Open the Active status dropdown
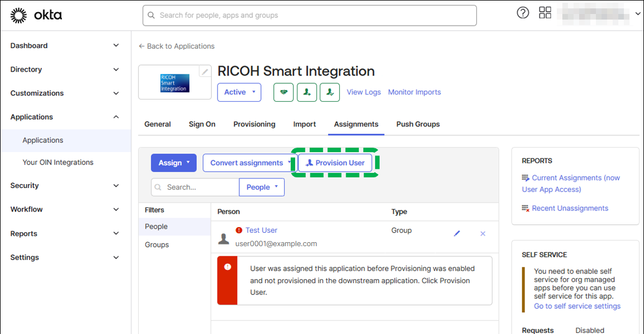Viewport: 644px width, 334px height. pyautogui.click(x=239, y=92)
